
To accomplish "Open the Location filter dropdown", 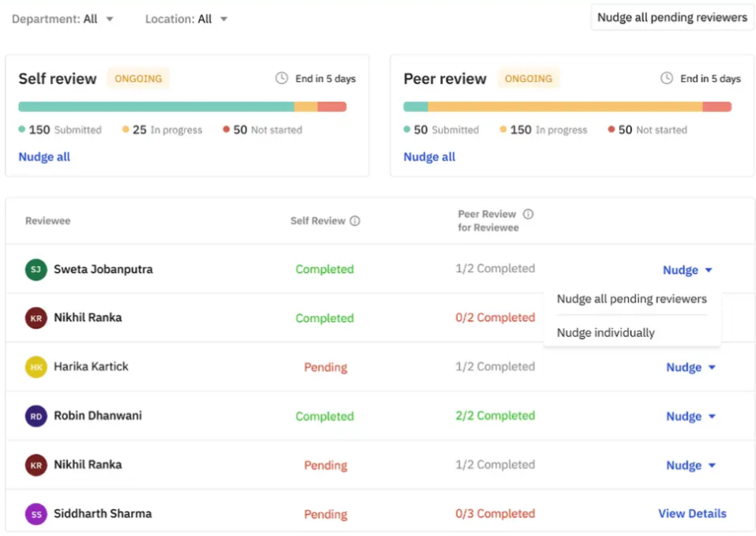I will (186, 19).
